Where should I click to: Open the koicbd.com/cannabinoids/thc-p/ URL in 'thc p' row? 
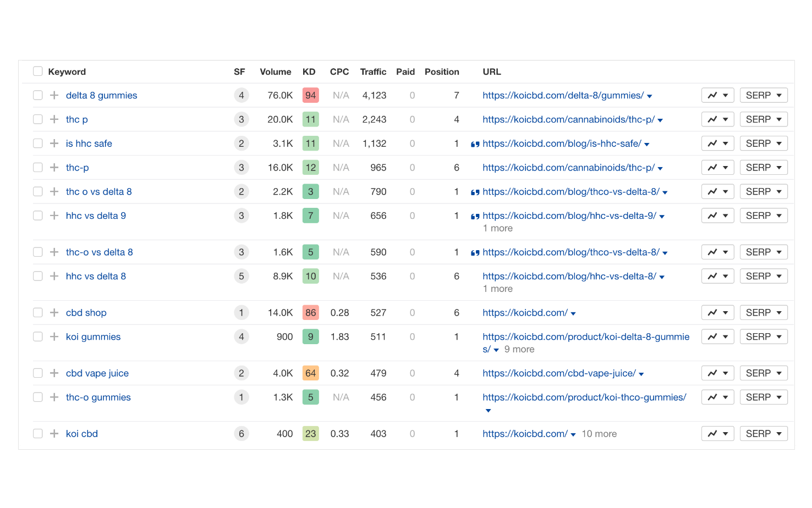(x=569, y=119)
